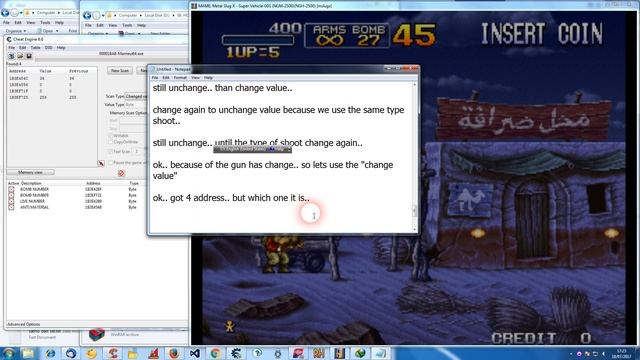Click the red CCleaner taskbar icon
Screen dimensions: 640x360
[112, 353]
